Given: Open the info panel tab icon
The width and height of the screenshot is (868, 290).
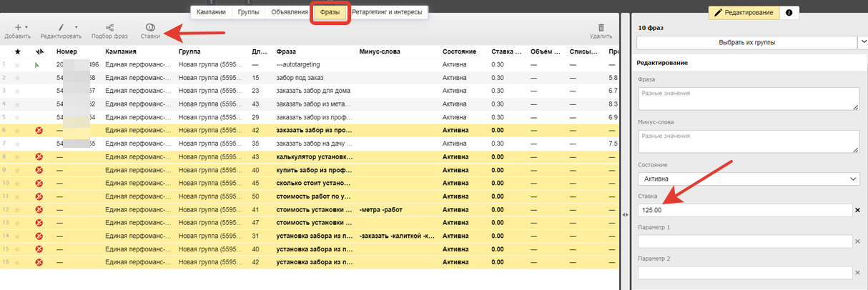Looking at the screenshot, I should [x=789, y=13].
